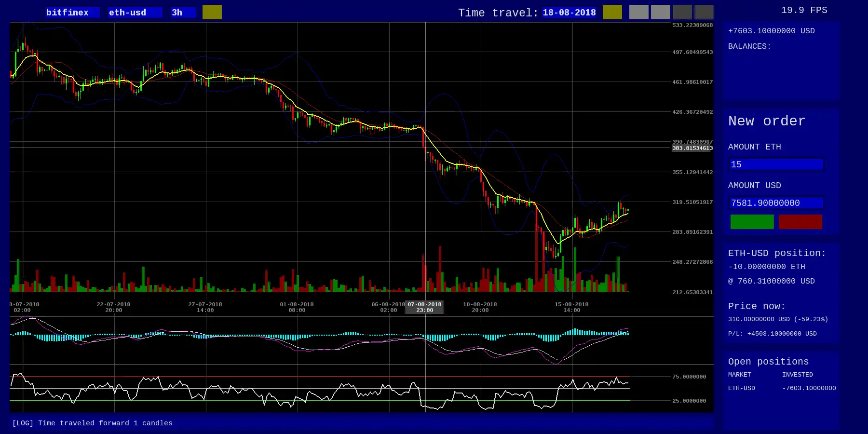This screenshot has width=868, height=434.
Task: Click the AMOUNT USD field showing 7581.90000000
Action: pyautogui.click(x=776, y=203)
